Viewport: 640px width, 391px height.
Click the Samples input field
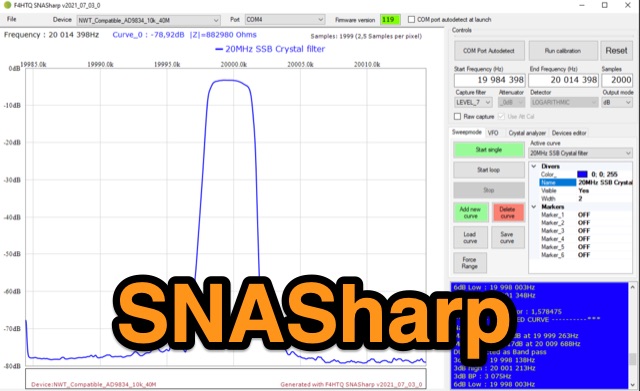click(x=617, y=80)
